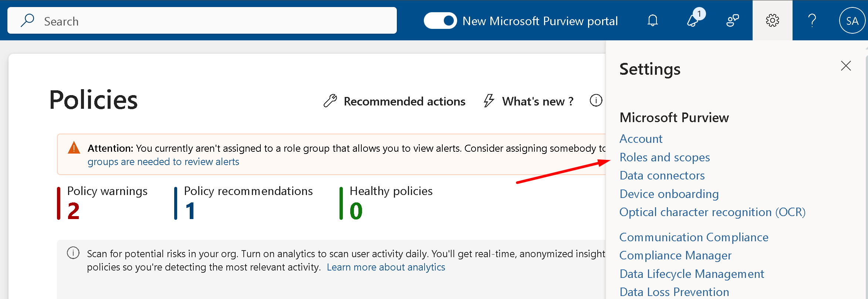Open the Account settings link
Viewport: 868px width, 299px height.
(x=641, y=139)
